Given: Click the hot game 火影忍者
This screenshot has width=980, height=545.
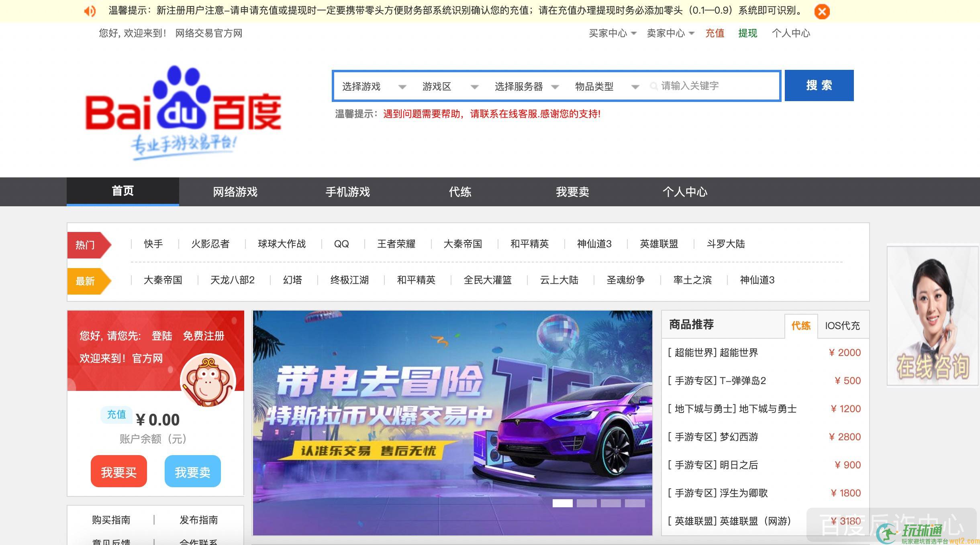Looking at the screenshot, I should tap(210, 244).
